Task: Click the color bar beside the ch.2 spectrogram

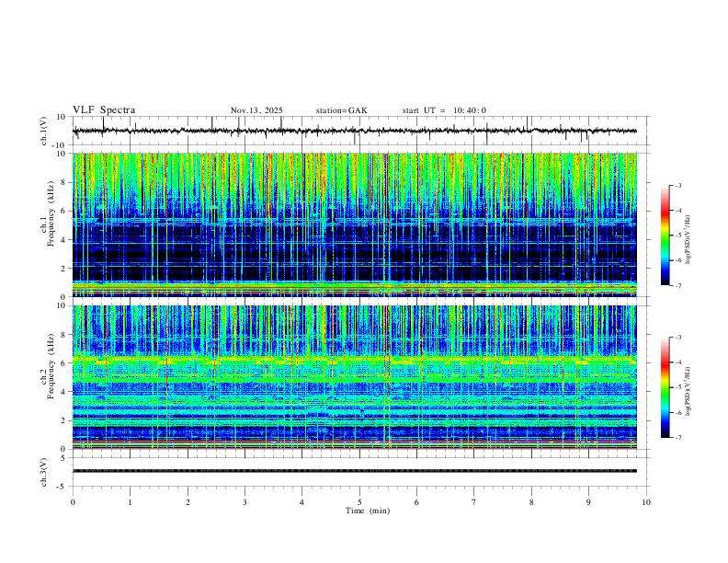Action: [665, 387]
